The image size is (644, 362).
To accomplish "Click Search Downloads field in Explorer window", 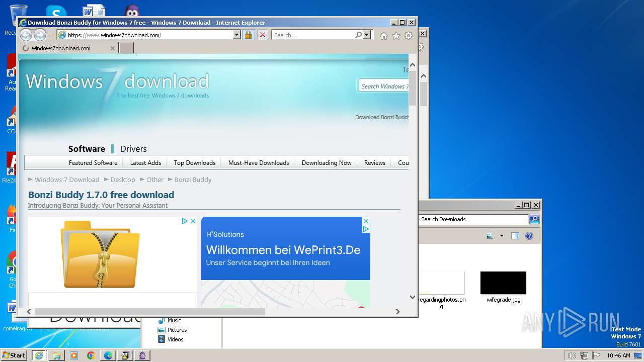I will click(473, 219).
